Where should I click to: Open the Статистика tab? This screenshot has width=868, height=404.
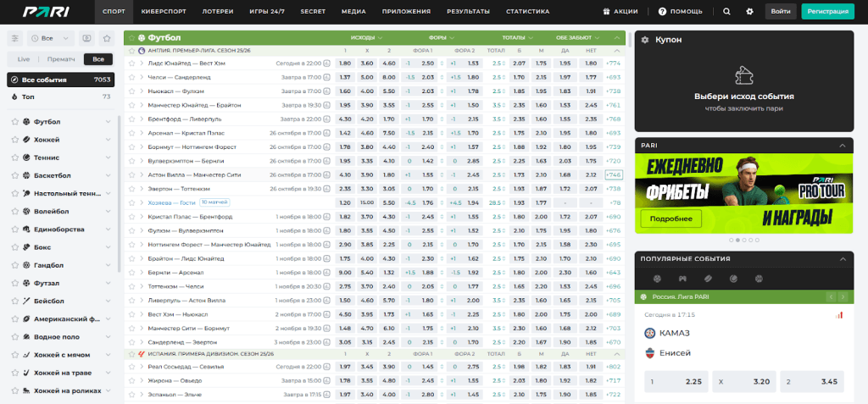(528, 11)
